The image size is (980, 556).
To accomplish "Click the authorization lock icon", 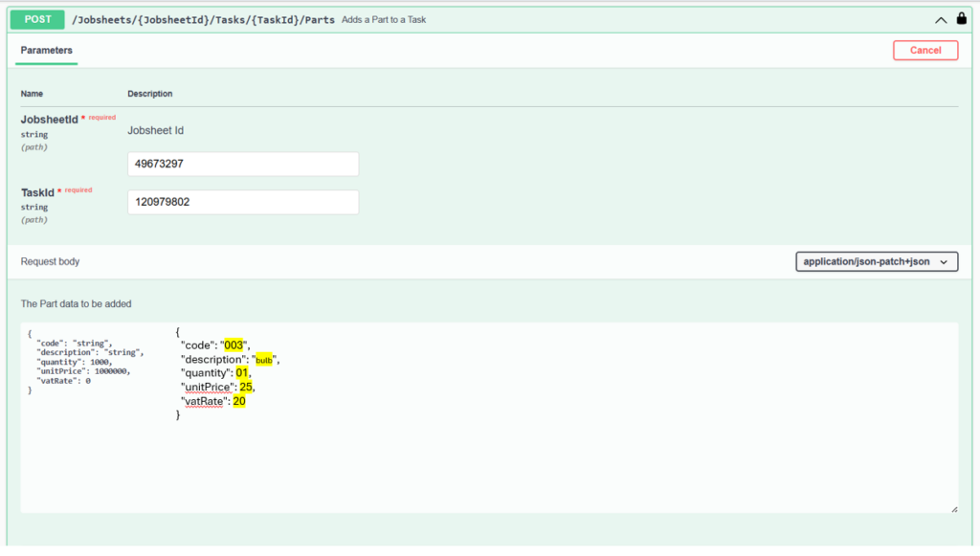I will 964,18.
